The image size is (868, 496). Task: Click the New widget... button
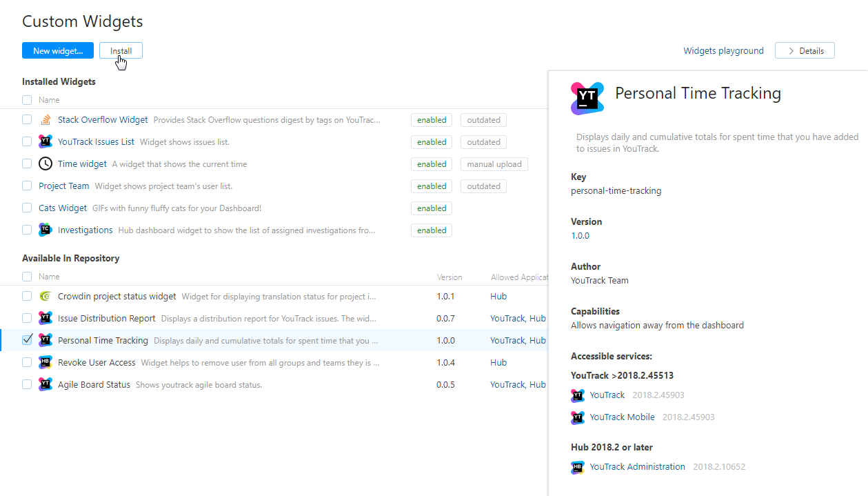point(58,50)
